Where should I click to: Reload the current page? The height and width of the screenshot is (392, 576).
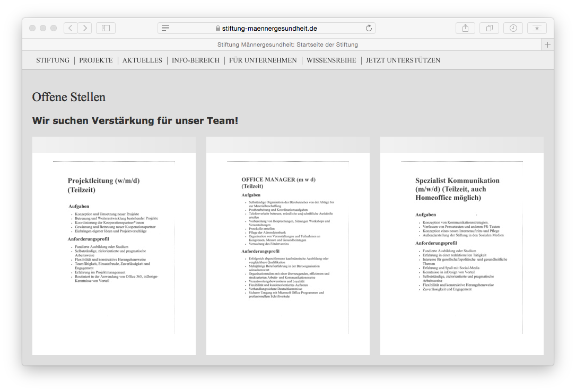point(369,28)
